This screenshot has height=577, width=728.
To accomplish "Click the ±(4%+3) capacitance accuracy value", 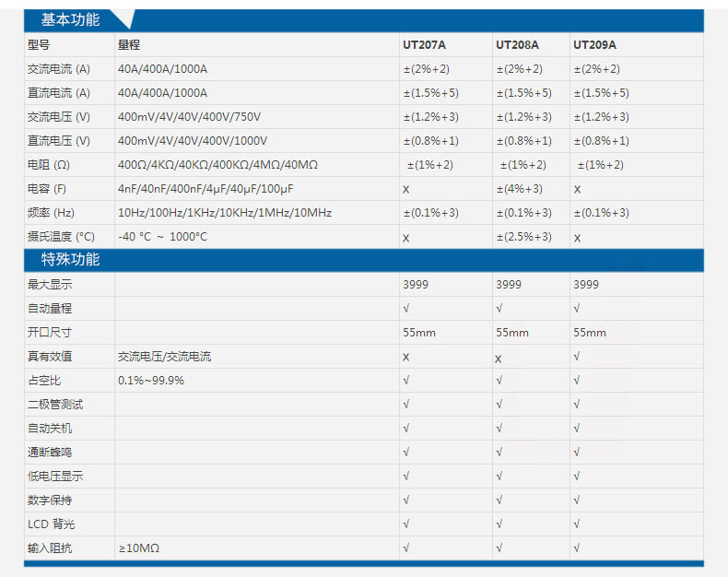I will [520, 189].
